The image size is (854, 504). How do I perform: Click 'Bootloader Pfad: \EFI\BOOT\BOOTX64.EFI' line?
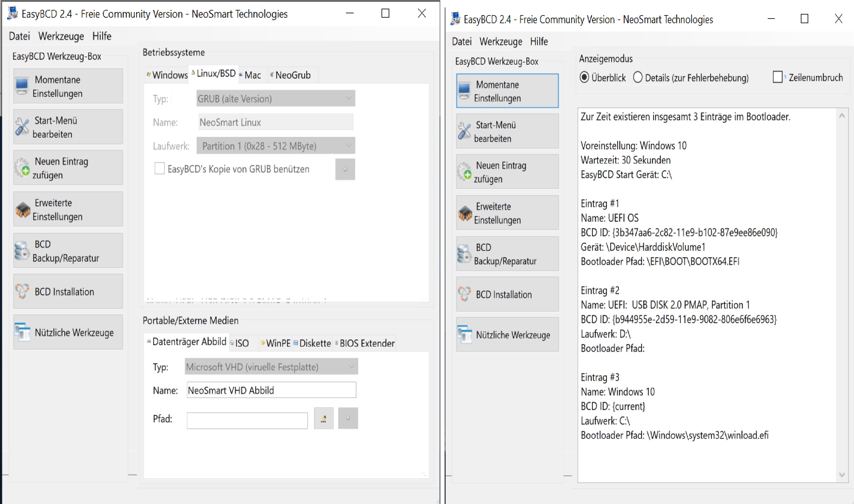click(660, 262)
